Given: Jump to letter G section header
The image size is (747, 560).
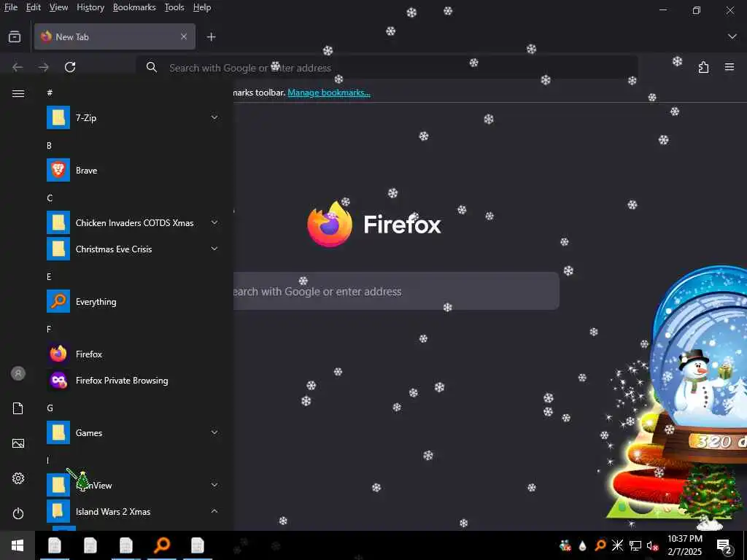Looking at the screenshot, I should tap(50, 408).
